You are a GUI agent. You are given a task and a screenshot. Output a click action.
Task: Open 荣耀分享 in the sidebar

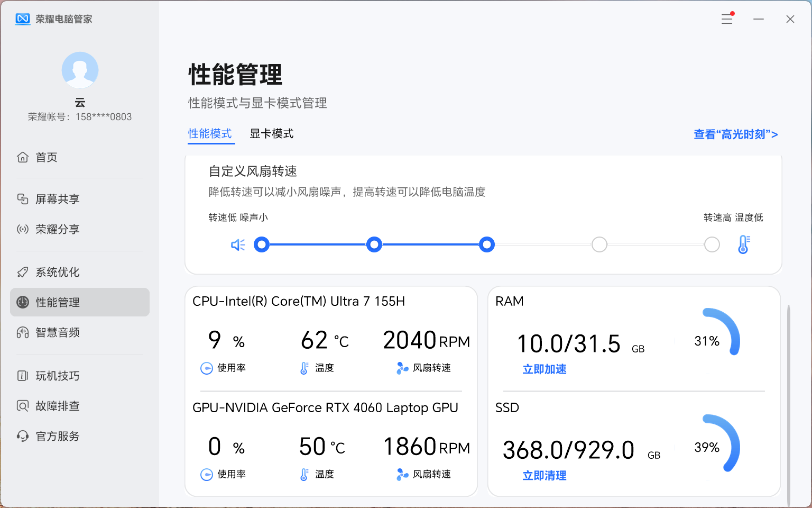80,229
